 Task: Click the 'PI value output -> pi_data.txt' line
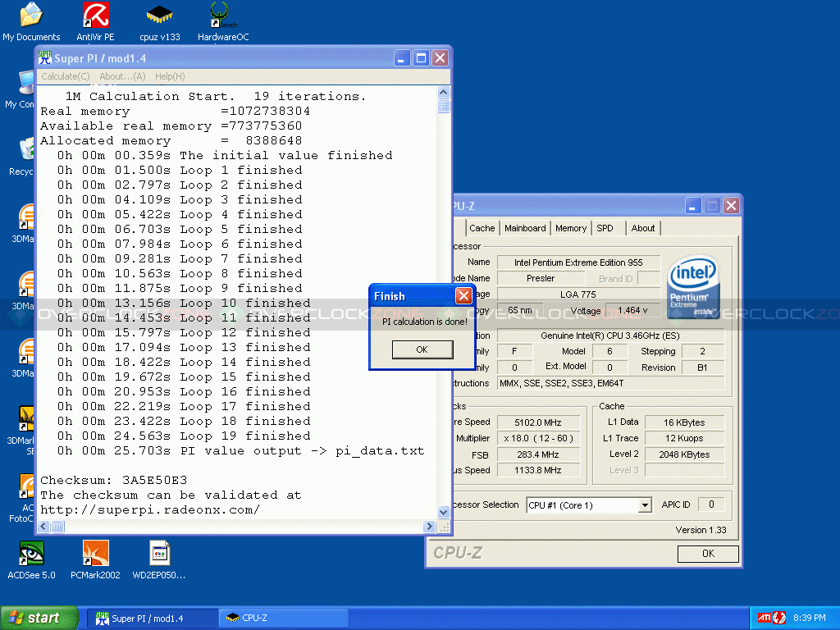pyautogui.click(x=240, y=451)
